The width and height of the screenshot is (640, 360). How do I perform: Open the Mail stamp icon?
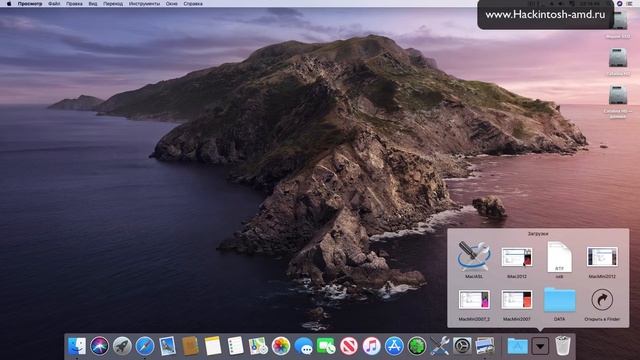point(167,346)
